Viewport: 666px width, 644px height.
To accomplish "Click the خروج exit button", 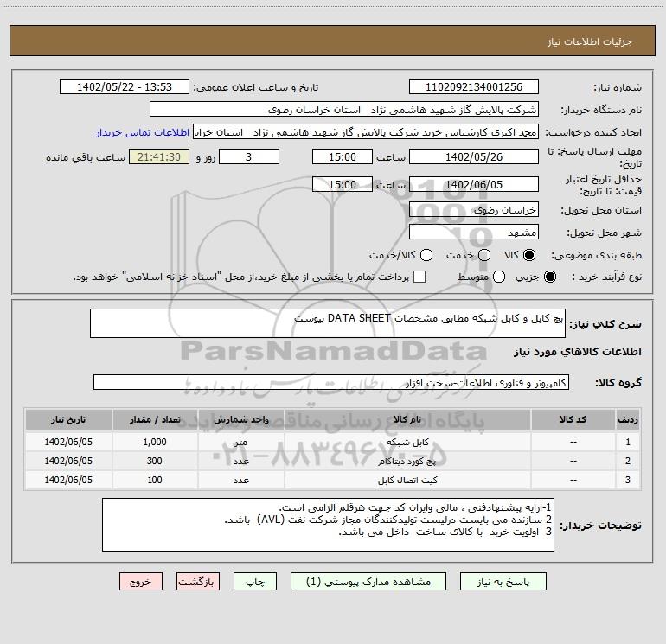I will [141, 582].
